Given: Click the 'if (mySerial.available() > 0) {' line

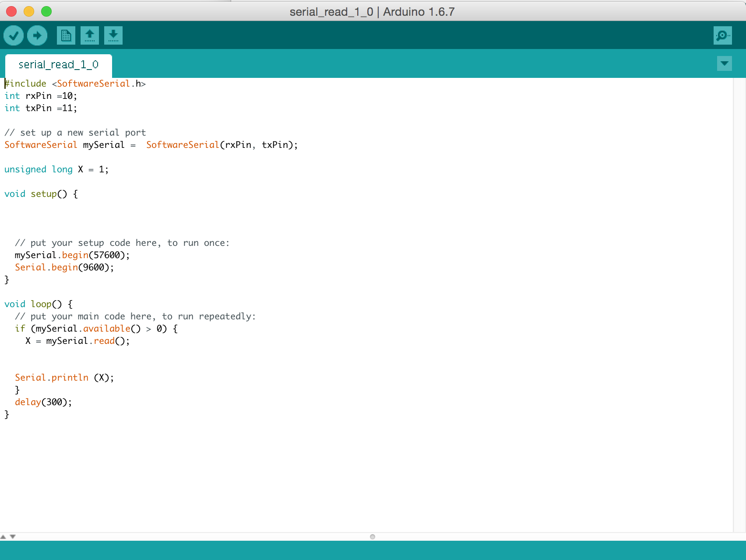Looking at the screenshot, I should click(x=96, y=329).
